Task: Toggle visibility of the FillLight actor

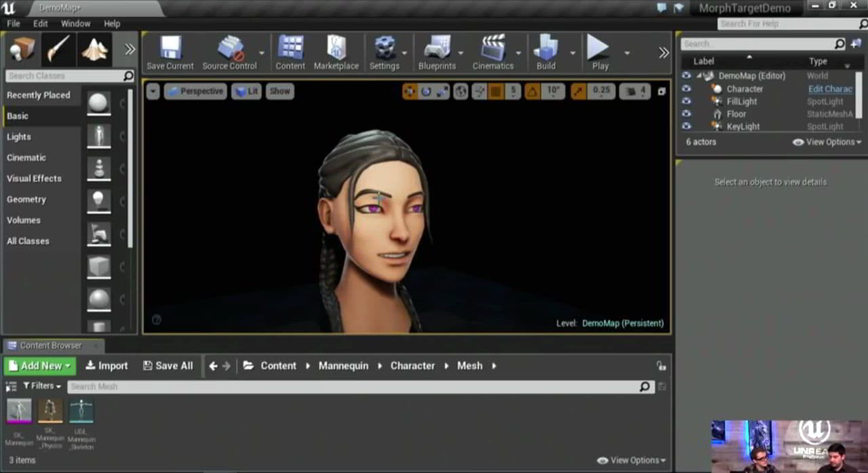Action: (686, 102)
